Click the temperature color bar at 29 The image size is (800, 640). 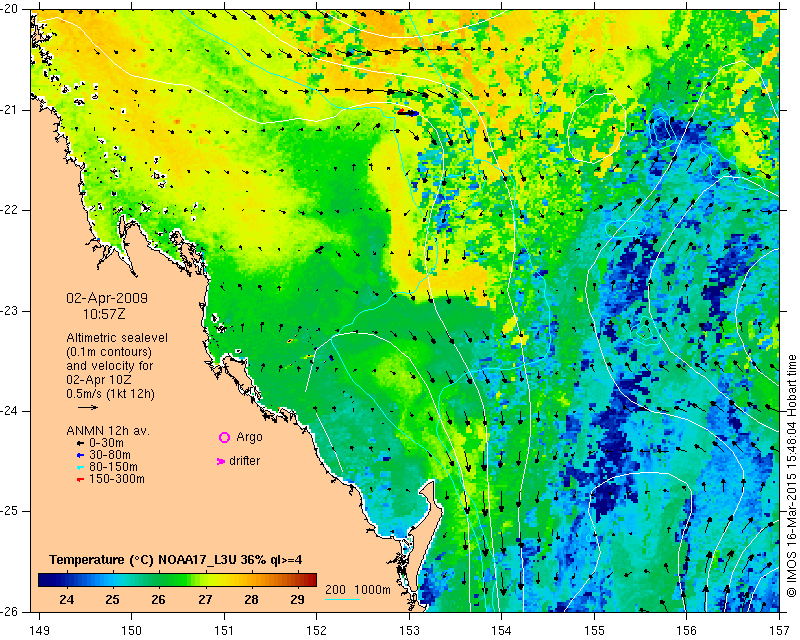pos(297,580)
